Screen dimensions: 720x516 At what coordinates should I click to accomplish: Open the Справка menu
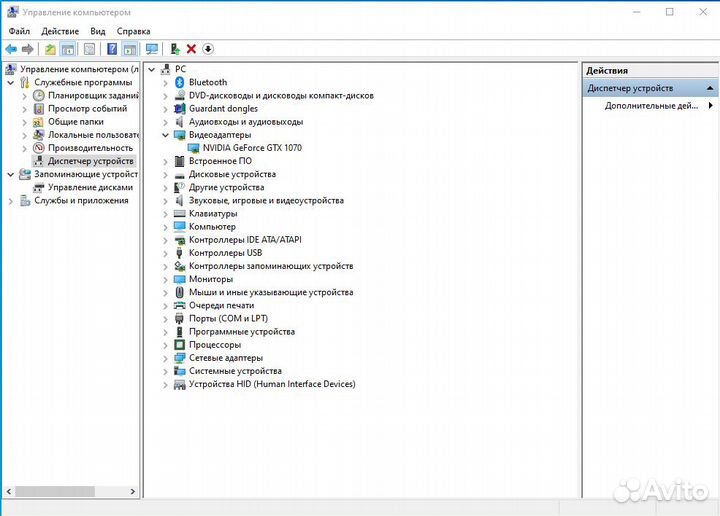pos(133,31)
